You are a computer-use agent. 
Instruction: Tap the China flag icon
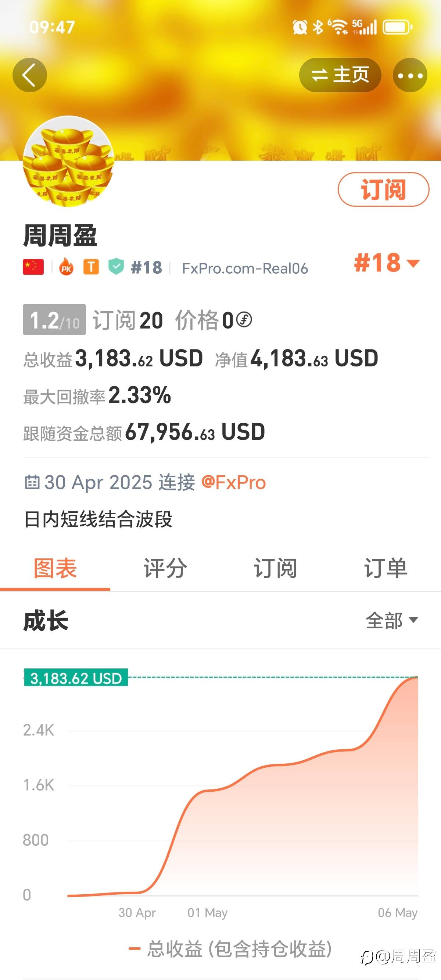(33, 267)
